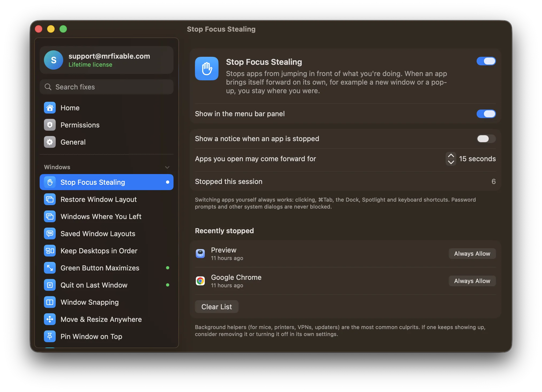Screen dimensions: 542x392
Task: Always Allow the Preview app
Action: (472, 254)
